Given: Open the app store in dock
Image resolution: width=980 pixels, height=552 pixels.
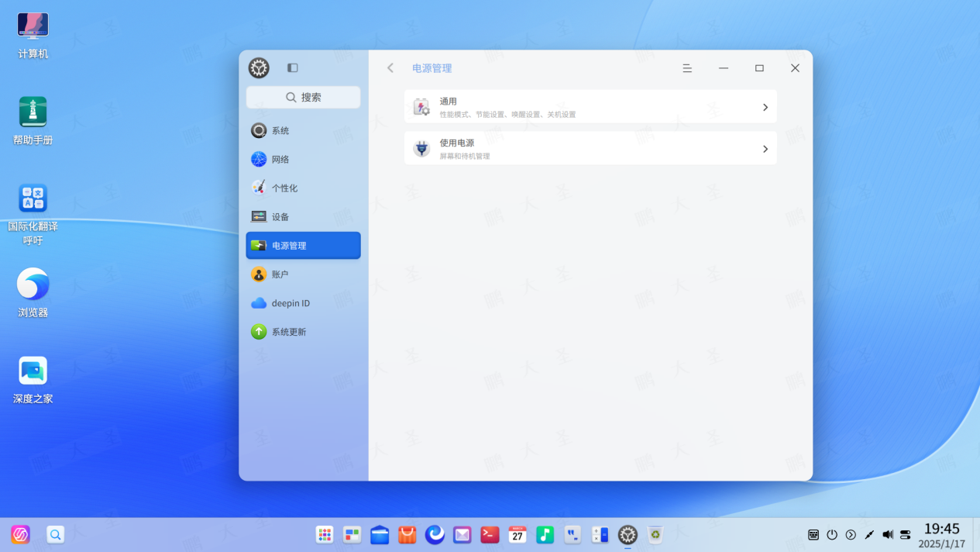Looking at the screenshot, I should click(407, 534).
